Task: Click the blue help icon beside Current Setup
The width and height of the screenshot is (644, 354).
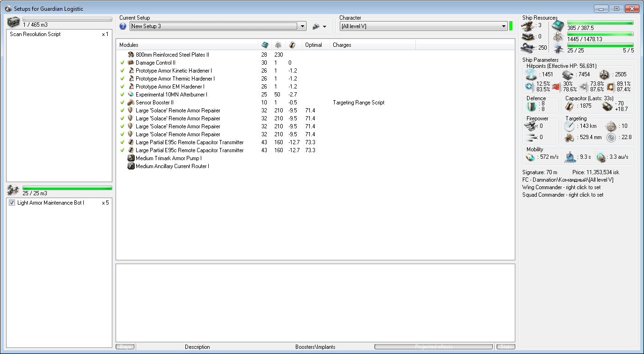Action: [x=123, y=26]
